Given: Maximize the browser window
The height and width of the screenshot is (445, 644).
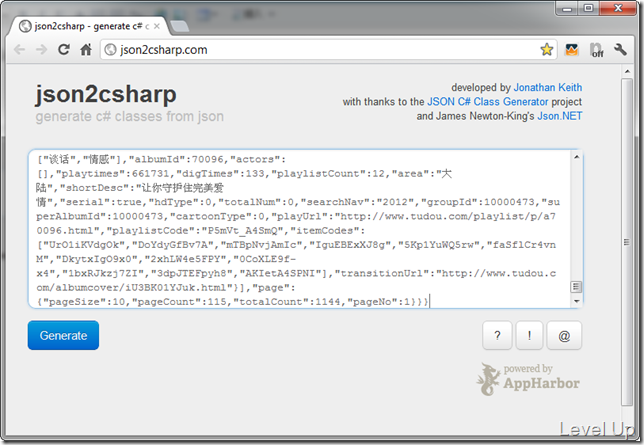Looking at the screenshot, I should point(589,8).
